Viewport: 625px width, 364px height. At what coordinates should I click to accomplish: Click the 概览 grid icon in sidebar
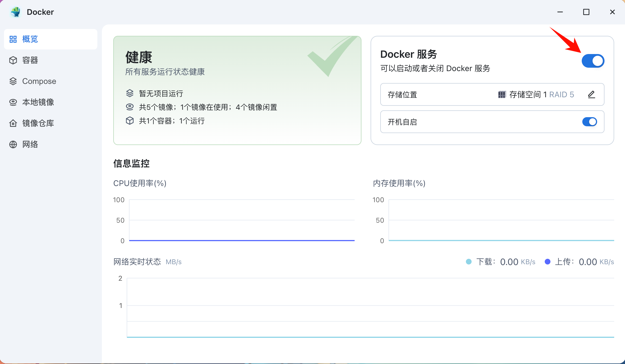[13, 39]
